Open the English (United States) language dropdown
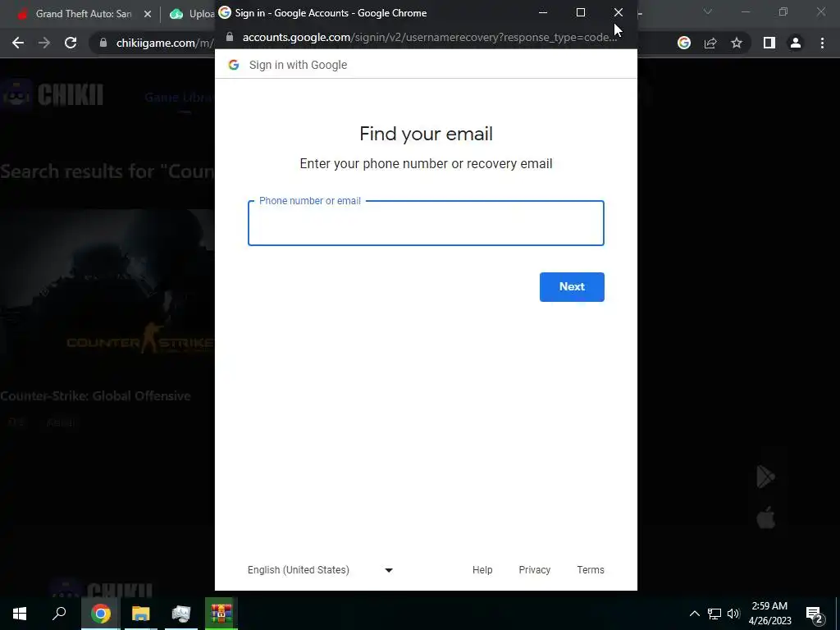The image size is (840, 630). tap(320, 570)
